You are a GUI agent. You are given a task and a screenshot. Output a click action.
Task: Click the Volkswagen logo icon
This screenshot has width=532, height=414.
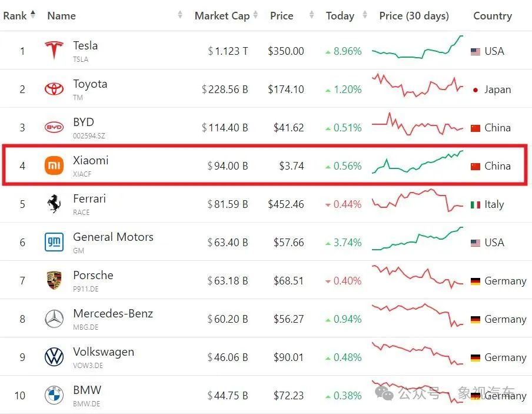[x=54, y=357]
